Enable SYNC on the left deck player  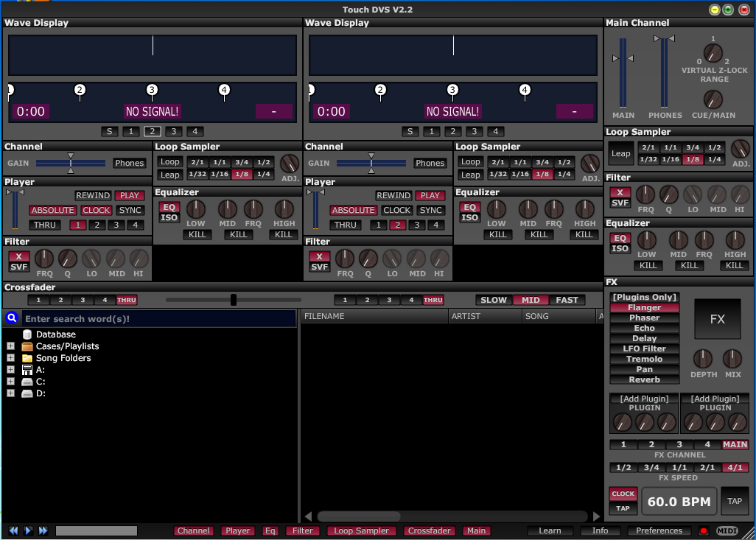tap(130, 210)
